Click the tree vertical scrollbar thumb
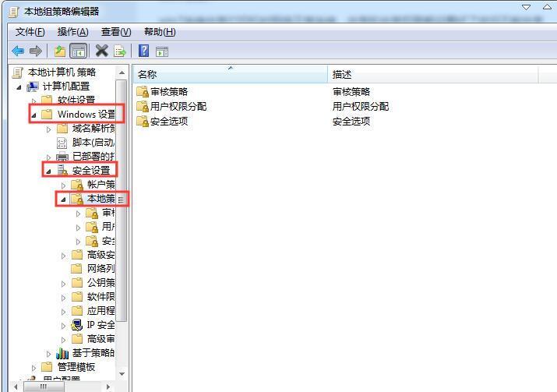This screenshot has width=557, height=392. pyautogui.click(x=122, y=201)
